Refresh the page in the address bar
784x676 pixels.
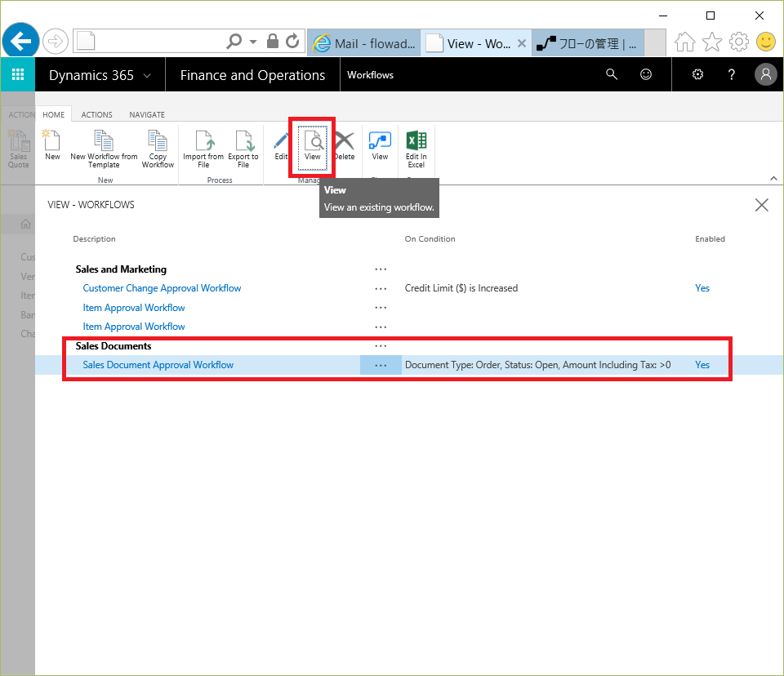292,41
